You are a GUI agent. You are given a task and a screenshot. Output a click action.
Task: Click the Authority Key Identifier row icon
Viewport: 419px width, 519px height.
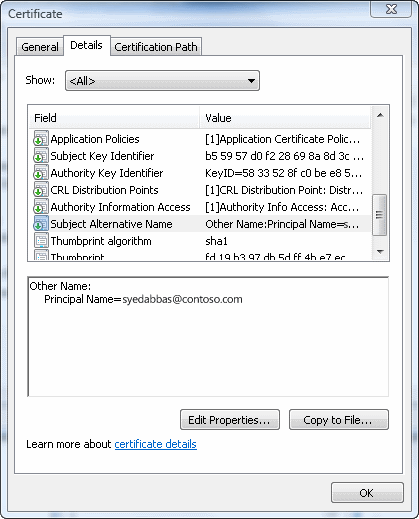[x=41, y=173]
